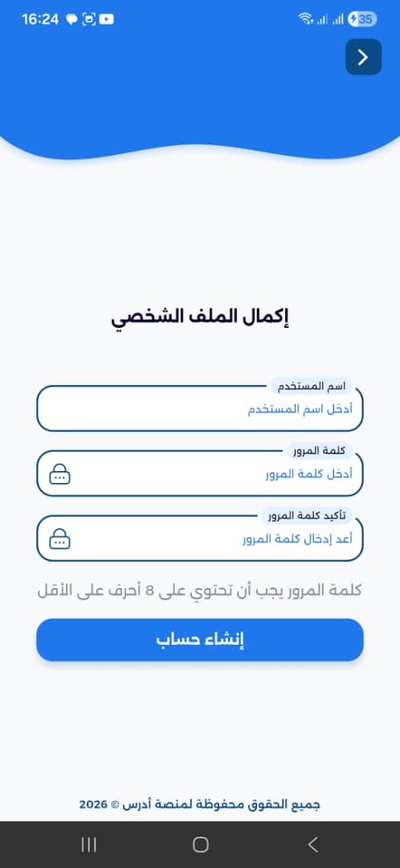
Task: Tap the chat bubble notification icon
Action: tap(71, 19)
